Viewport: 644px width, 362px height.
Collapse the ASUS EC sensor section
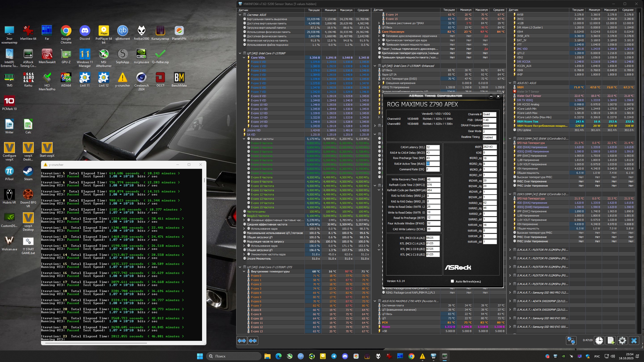(510, 83)
